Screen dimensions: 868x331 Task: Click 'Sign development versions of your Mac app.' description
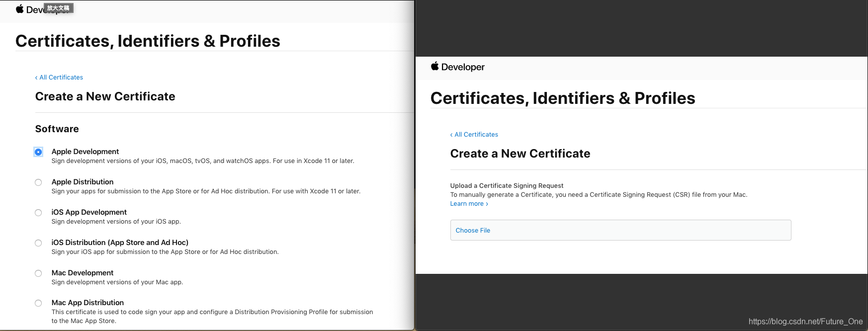click(x=117, y=282)
